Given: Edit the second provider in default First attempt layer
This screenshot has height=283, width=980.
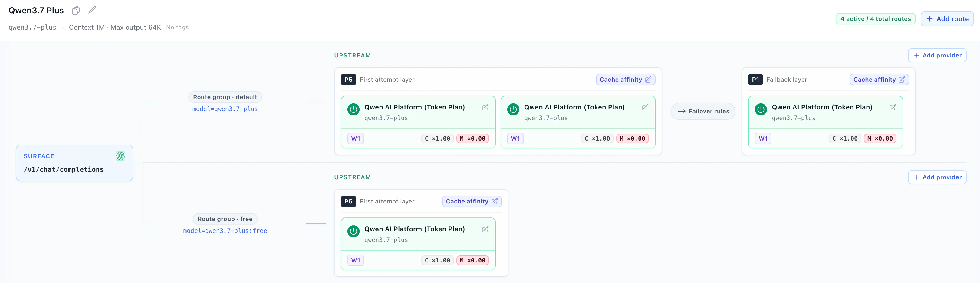Looking at the screenshot, I should click(645, 108).
